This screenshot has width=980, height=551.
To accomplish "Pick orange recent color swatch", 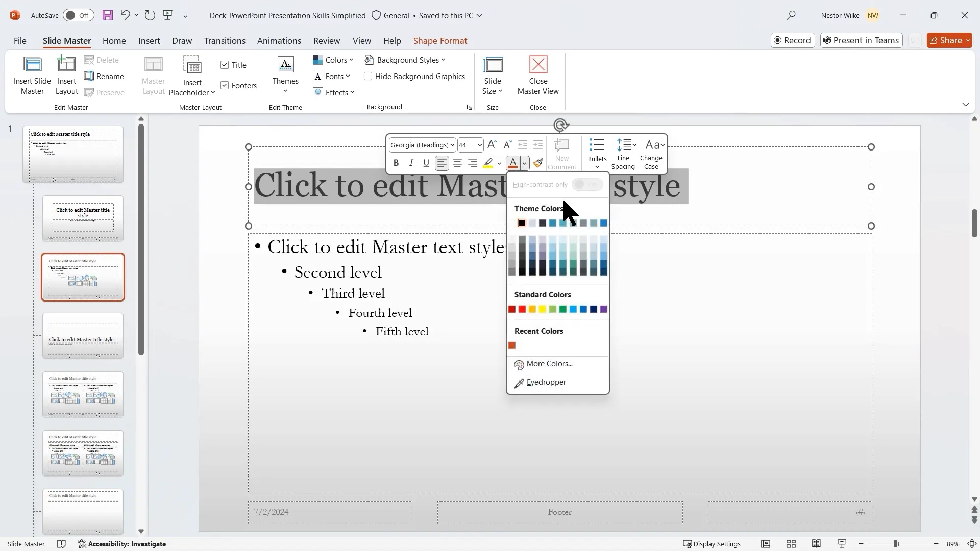I will coord(512,345).
